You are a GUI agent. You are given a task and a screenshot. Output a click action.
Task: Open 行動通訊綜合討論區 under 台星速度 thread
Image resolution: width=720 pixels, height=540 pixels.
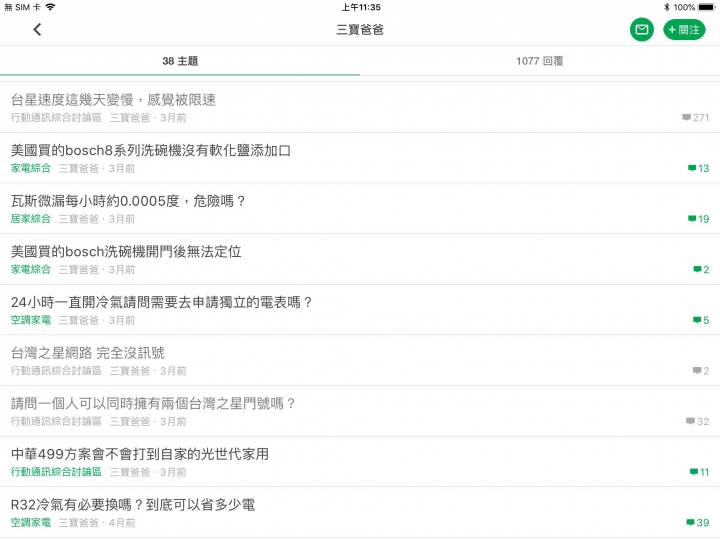coord(56,118)
